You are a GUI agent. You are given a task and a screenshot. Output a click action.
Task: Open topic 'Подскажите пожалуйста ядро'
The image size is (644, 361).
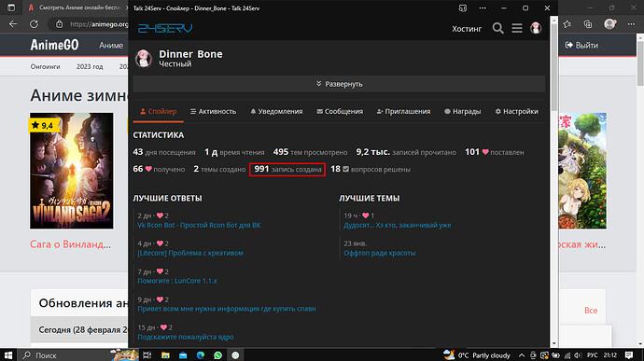(186, 337)
